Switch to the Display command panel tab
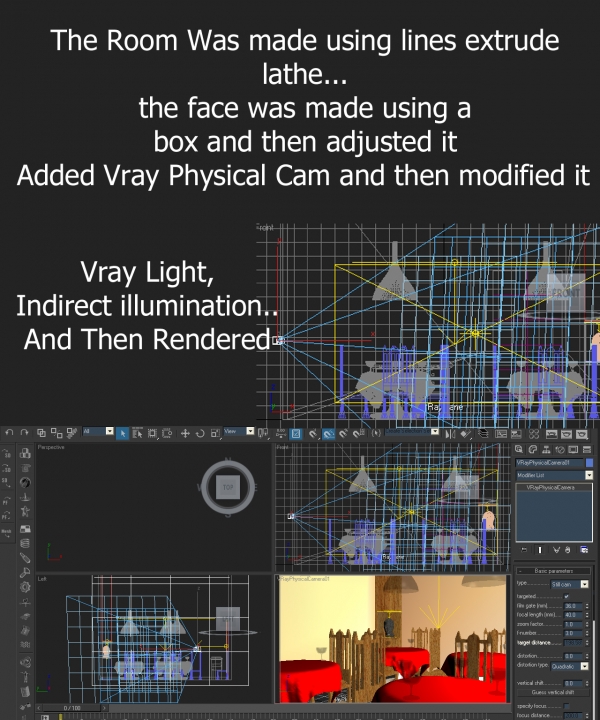Viewport: 600px width, 720px height. [573, 450]
